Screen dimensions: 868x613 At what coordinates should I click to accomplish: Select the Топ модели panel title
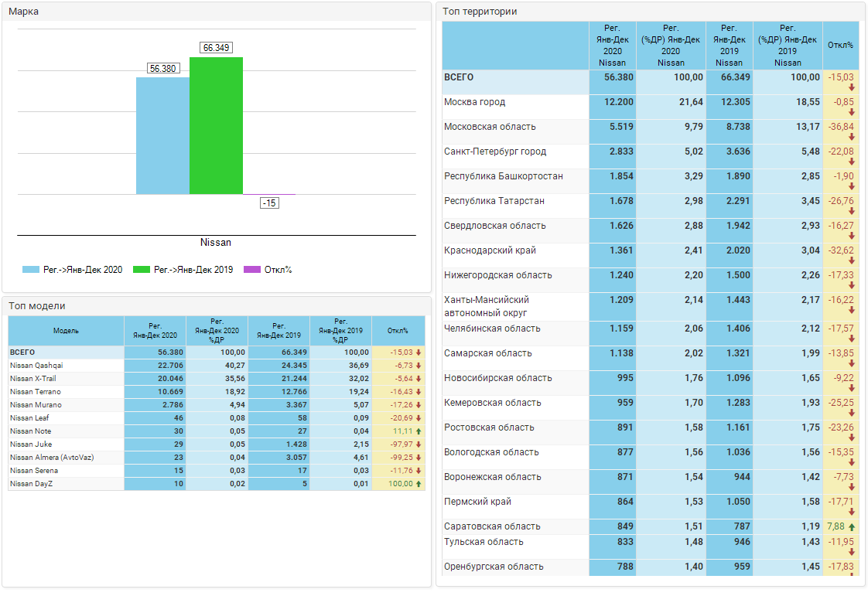click(37, 306)
